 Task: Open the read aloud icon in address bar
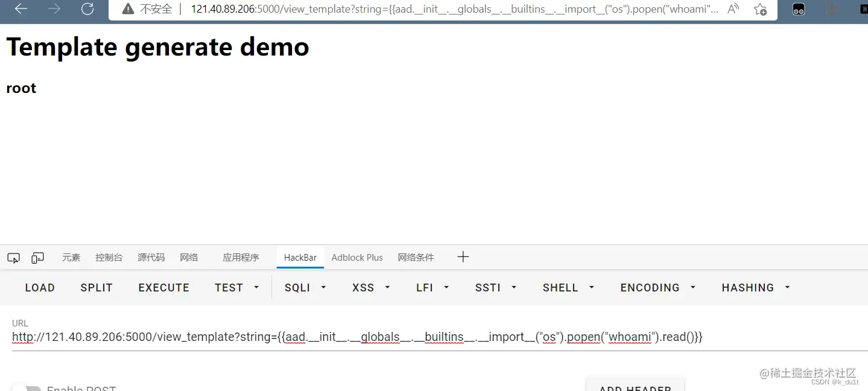(733, 9)
